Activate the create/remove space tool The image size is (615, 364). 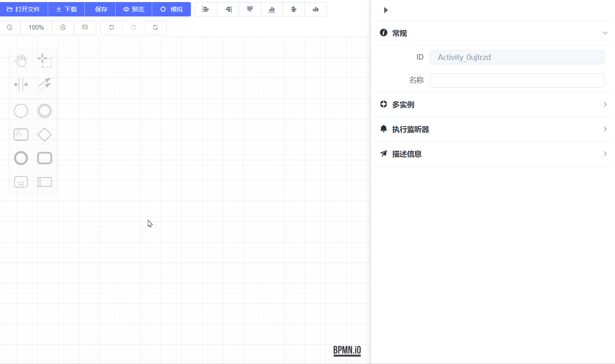(21, 85)
